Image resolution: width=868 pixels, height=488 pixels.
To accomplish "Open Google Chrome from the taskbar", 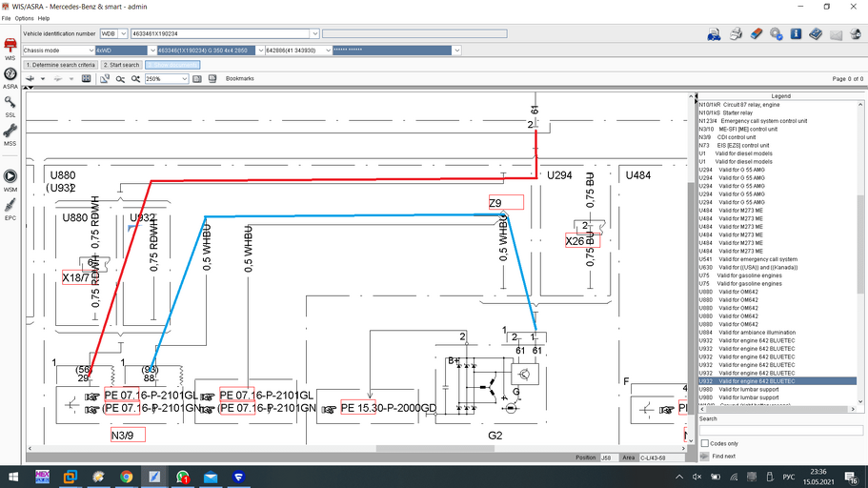I will tap(126, 477).
